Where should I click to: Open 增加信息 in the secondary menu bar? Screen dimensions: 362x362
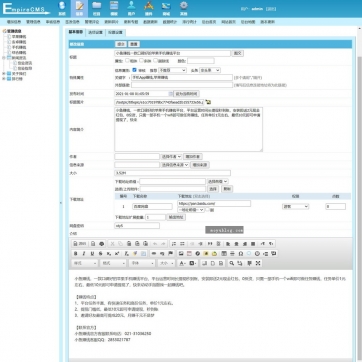point(14,22)
